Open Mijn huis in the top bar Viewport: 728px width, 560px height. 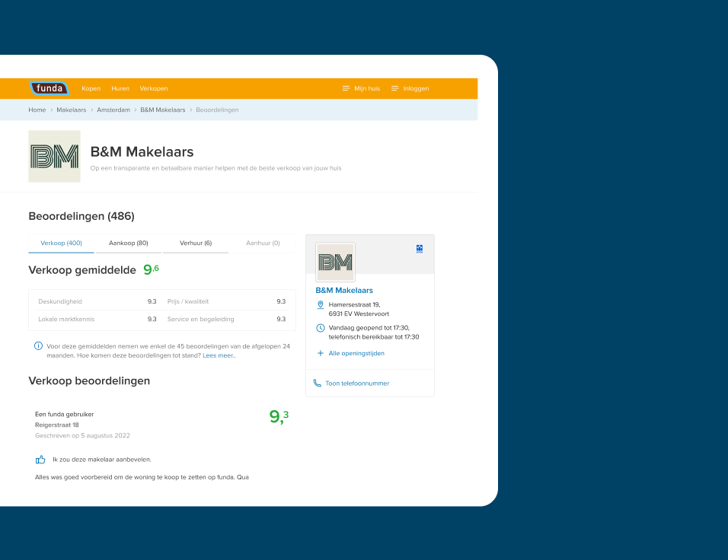click(367, 88)
